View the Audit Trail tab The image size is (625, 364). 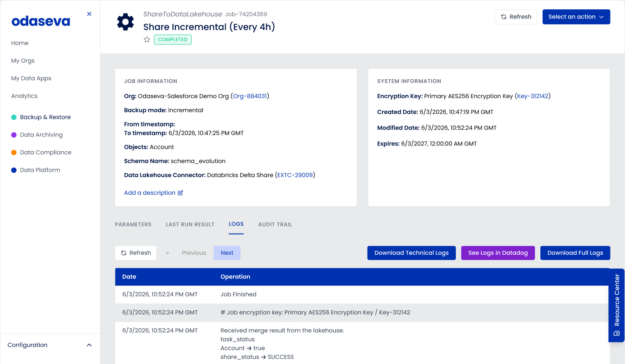point(275,224)
